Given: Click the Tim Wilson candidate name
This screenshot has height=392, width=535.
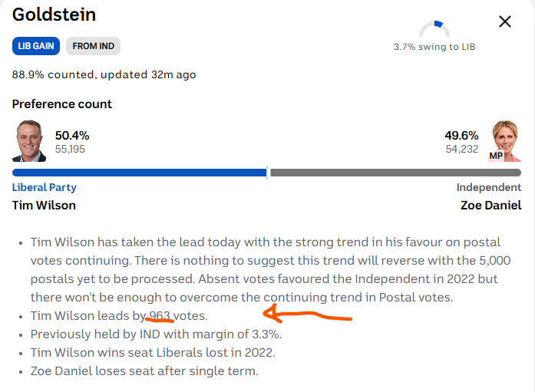Looking at the screenshot, I should click(x=44, y=205).
